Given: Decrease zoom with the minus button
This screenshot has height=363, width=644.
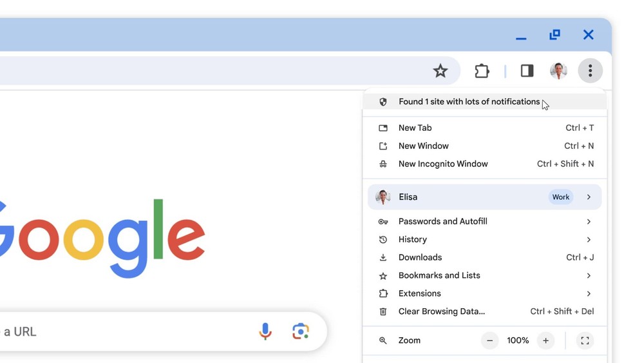Looking at the screenshot, I should (x=489, y=340).
